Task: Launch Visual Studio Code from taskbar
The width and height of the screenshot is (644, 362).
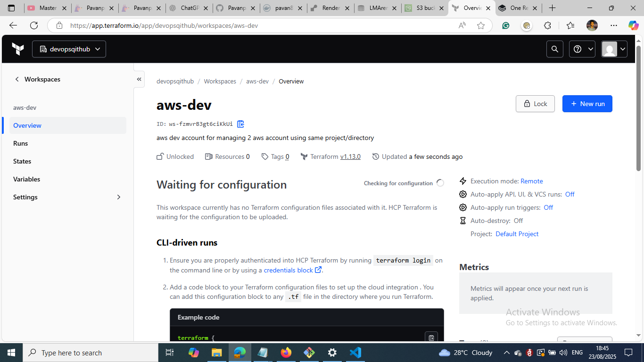Action: (x=355, y=353)
